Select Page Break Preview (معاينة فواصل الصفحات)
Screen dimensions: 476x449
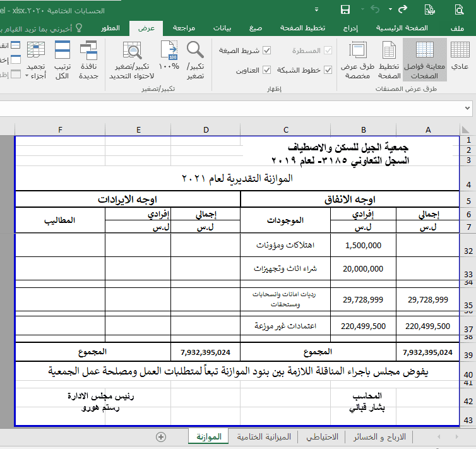(424, 59)
